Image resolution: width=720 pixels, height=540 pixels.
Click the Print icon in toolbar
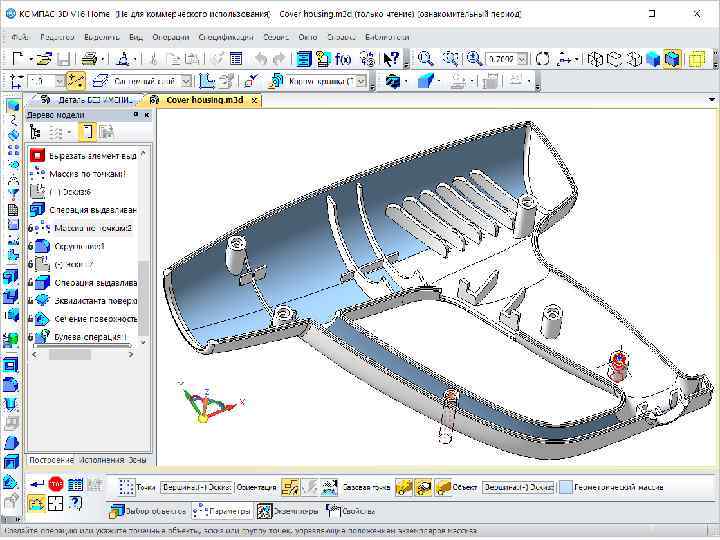coord(90,59)
